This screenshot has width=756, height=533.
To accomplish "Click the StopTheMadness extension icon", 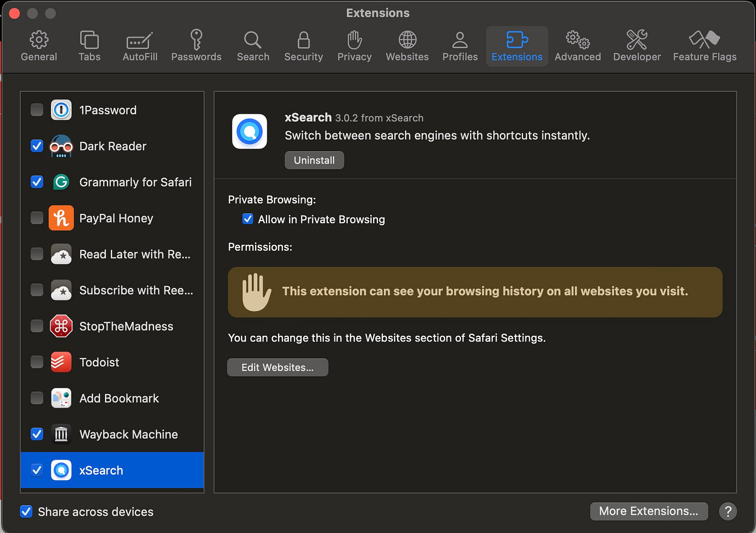I will pyautogui.click(x=61, y=326).
